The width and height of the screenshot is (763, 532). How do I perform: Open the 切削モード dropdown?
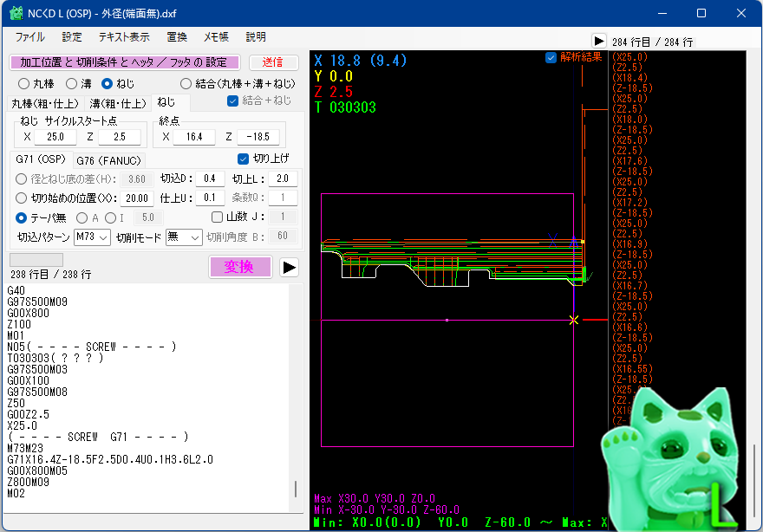[183, 237]
